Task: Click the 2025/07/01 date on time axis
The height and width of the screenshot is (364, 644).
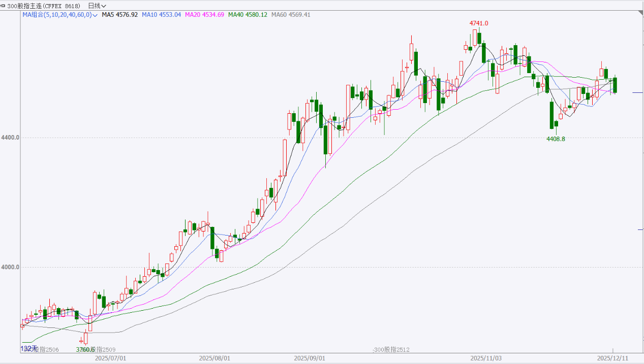Action: tap(110, 358)
